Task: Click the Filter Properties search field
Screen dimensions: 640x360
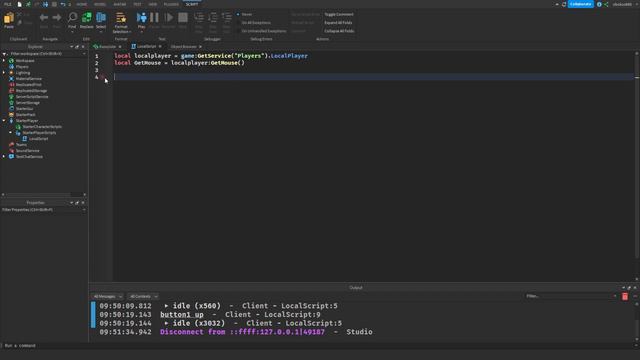Action: (x=44, y=209)
